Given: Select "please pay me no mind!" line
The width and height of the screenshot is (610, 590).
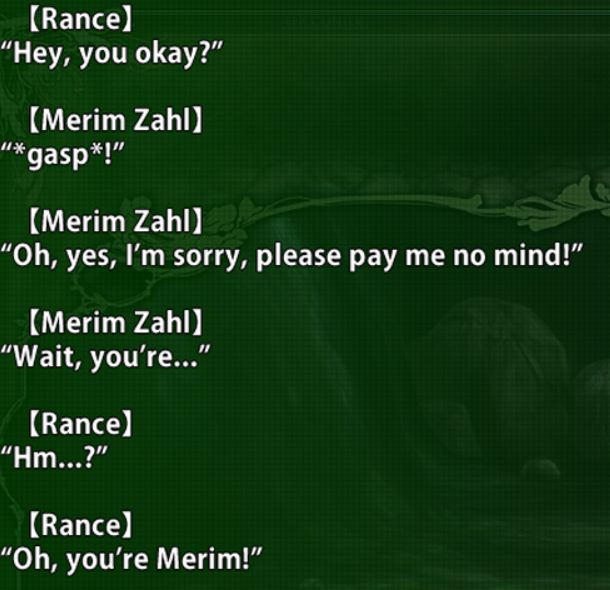Looking at the screenshot, I should coord(292,256).
